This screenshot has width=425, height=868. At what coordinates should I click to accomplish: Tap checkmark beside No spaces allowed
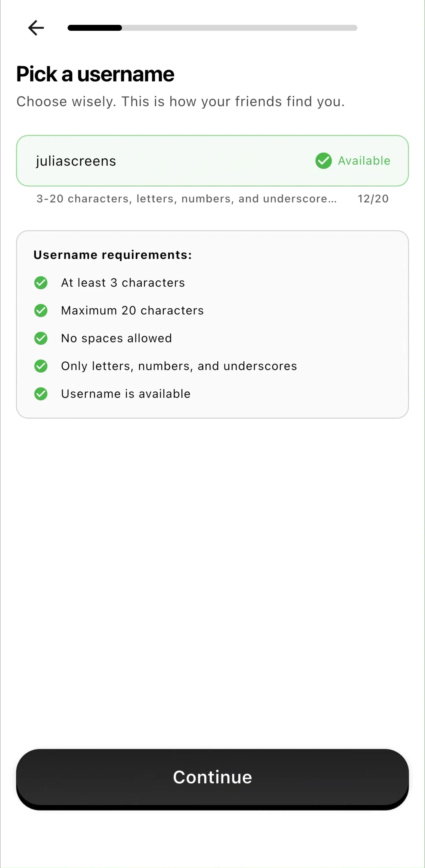(41, 338)
